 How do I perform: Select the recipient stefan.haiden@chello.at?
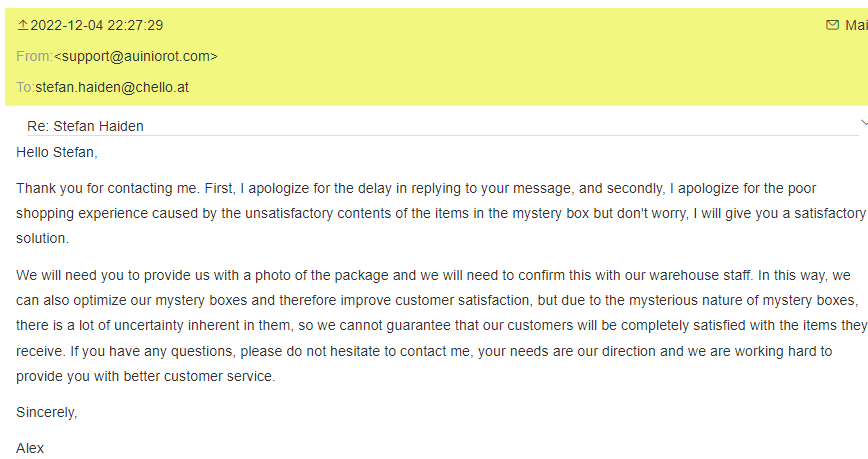click(112, 87)
